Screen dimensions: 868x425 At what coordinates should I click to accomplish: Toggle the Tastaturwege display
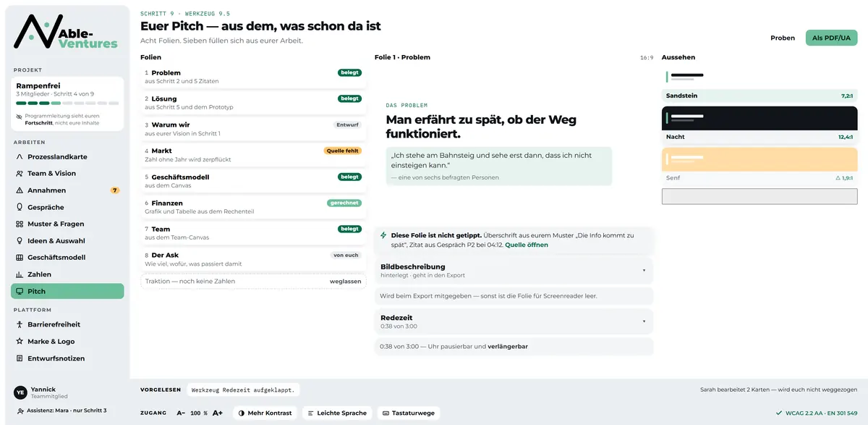pos(409,413)
